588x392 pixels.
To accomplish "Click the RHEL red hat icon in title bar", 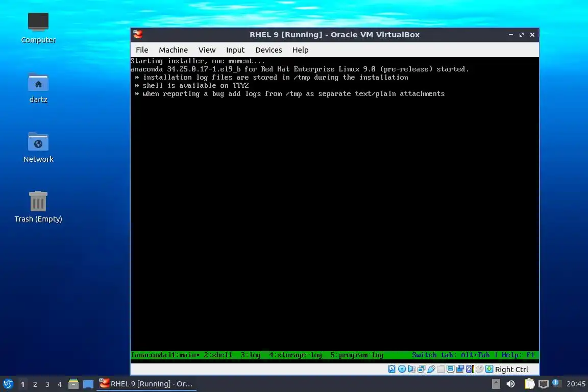I will click(138, 35).
